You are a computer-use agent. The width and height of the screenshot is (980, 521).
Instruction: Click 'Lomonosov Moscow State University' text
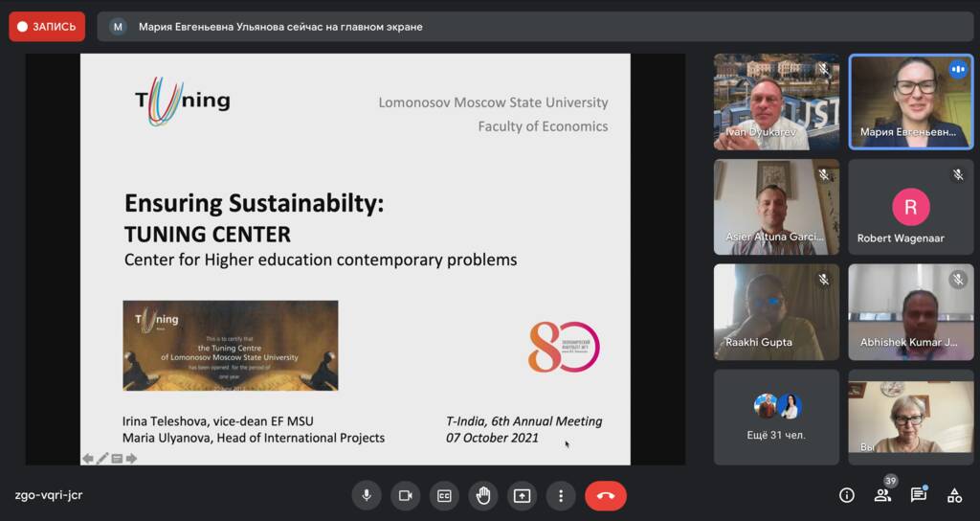pyautogui.click(x=493, y=102)
